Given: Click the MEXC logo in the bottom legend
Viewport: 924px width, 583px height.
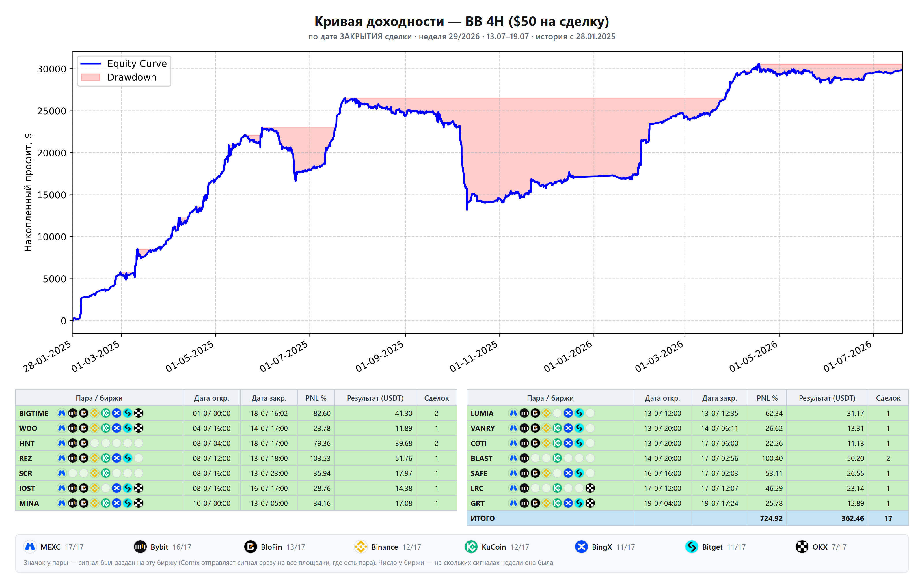Looking at the screenshot, I should point(30,547).
